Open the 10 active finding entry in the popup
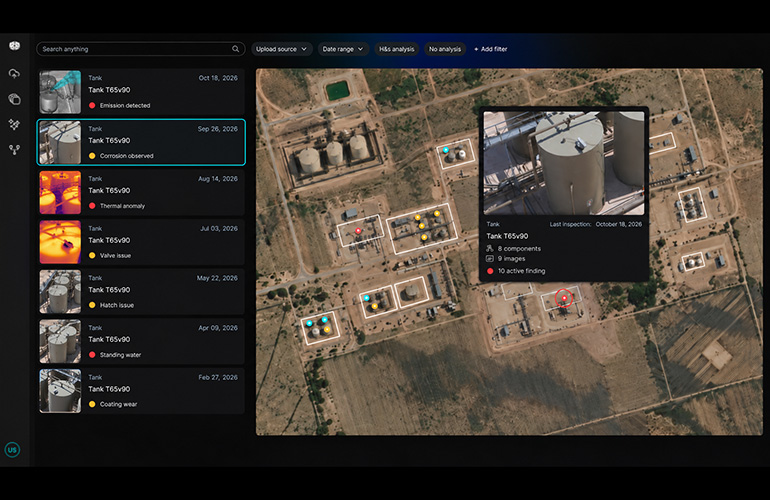Viewport: 770px width, 500px height. [x=522, y=271]
